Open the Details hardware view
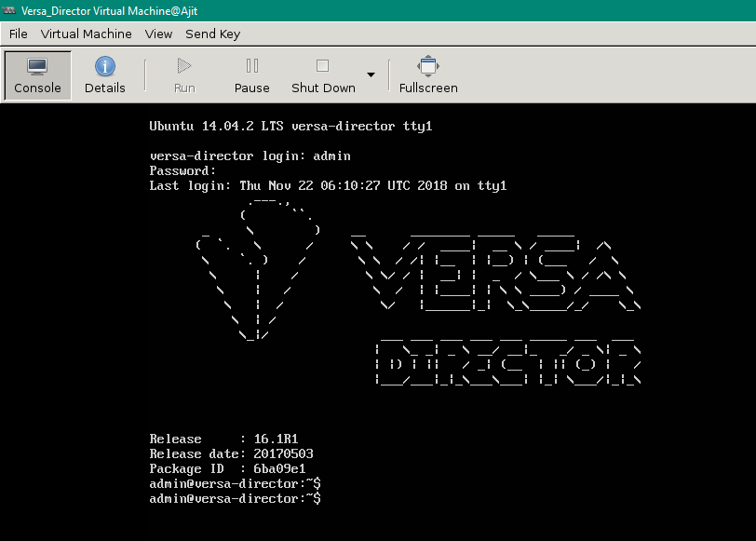 [104, 75]
